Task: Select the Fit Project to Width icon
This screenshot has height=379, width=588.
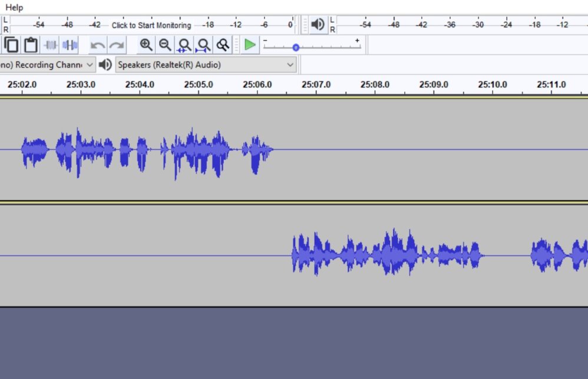Action: tap(204, 44)
